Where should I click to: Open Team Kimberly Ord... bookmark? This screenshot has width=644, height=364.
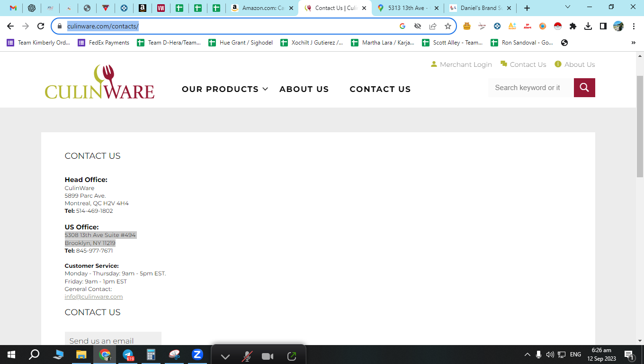(38, 43)
